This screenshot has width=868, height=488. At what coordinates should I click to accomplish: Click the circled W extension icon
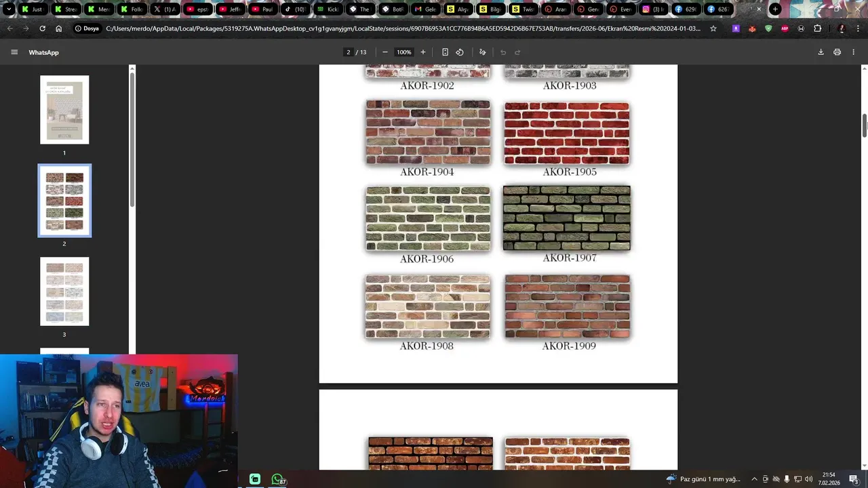pos(801,28)
